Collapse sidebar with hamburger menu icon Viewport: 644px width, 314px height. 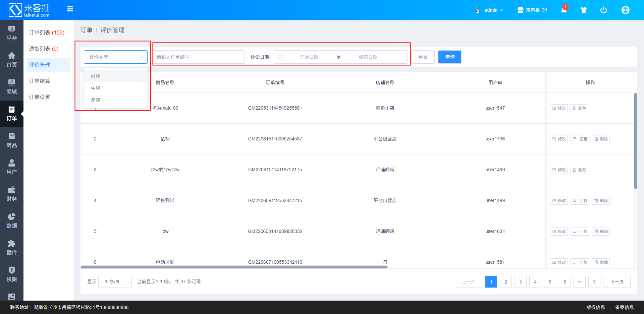pos(70,9)
